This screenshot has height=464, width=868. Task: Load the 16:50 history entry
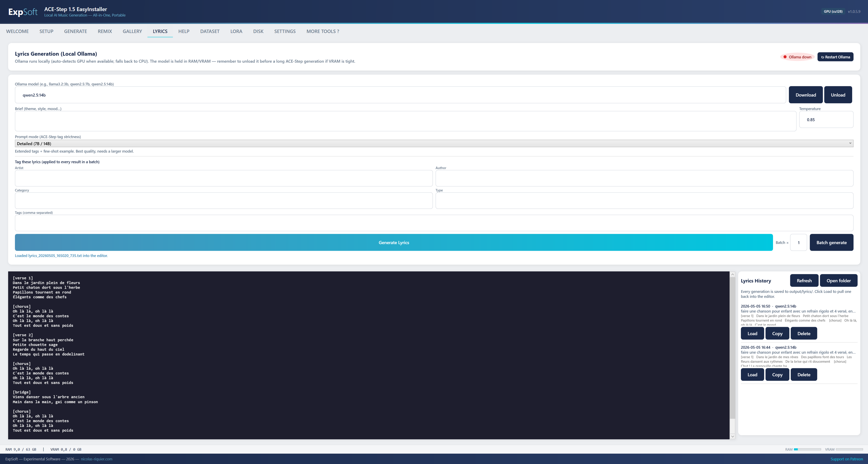point(752,333)
